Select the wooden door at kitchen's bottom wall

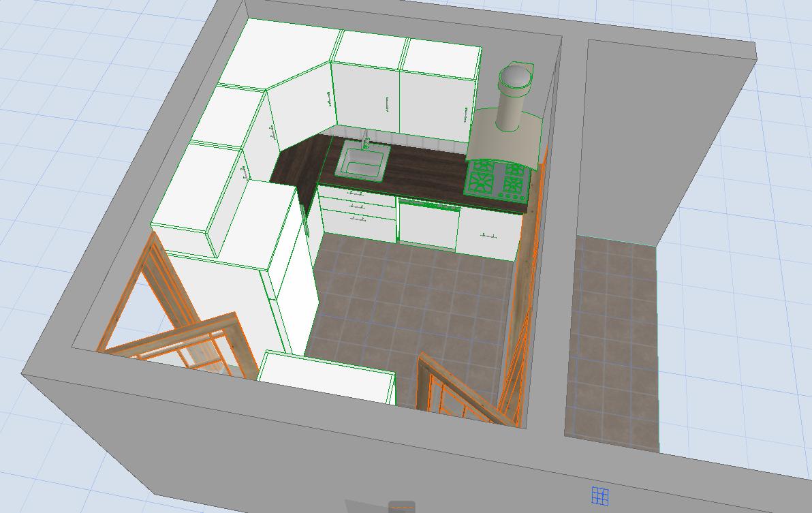point(463,395)
